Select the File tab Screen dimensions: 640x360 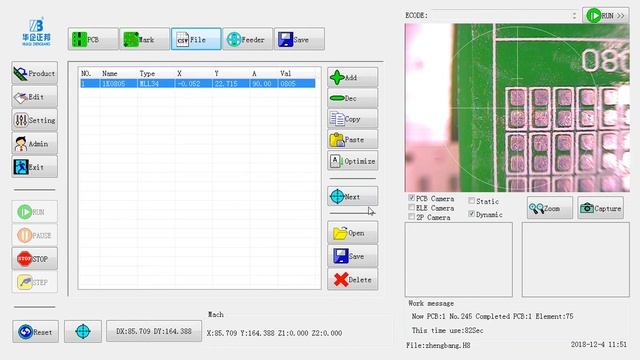coord(196,39)
